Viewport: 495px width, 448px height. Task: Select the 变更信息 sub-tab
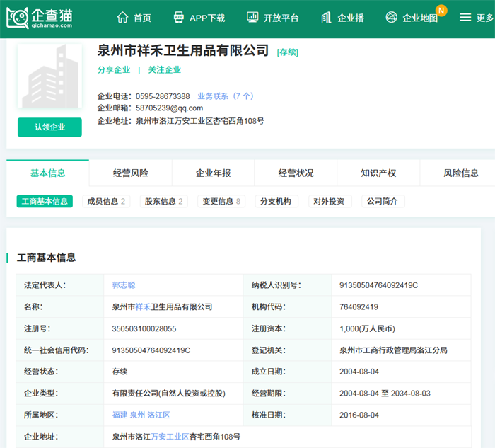219,202
